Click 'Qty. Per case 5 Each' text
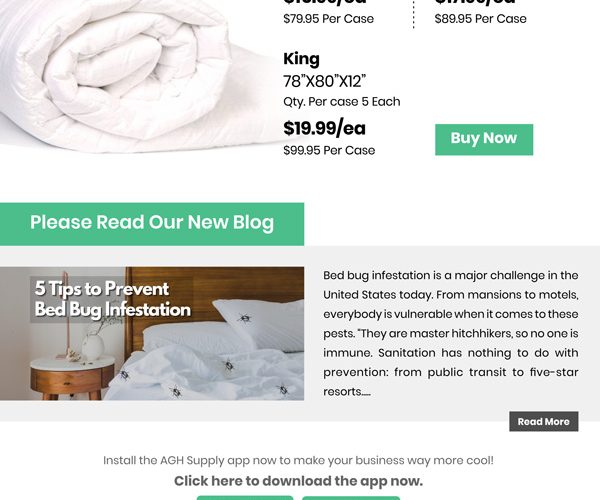The width and height of the screenshot is (600, 500). (342, 102)
